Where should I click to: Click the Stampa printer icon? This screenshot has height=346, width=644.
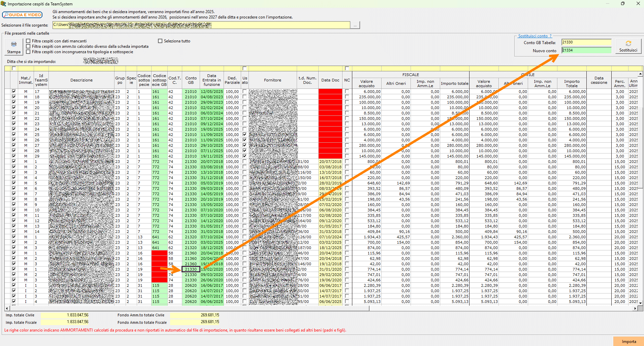coord(14,44)
